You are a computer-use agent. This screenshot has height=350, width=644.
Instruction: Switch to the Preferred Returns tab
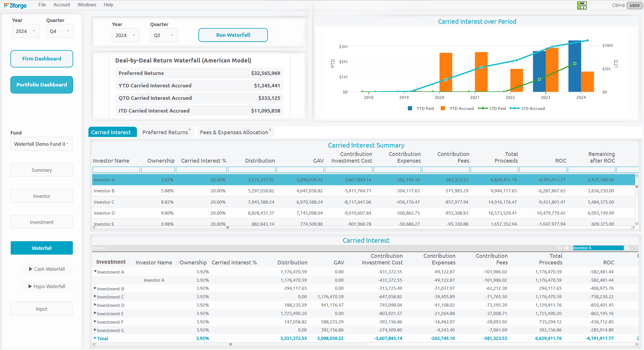pos(165,132)
